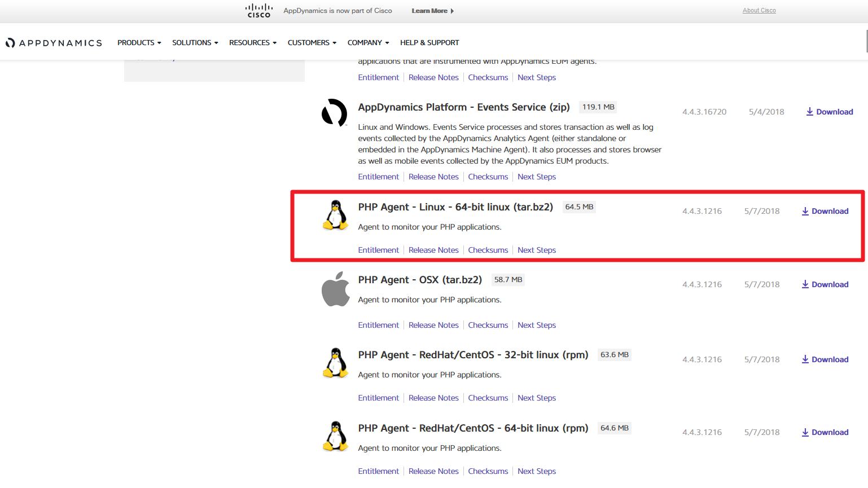The height and width of the screenshot is (488, 868).
Task: Open Release Notes for PHP Agent Linux tar.bz2
Action: (x=433, y=250)
